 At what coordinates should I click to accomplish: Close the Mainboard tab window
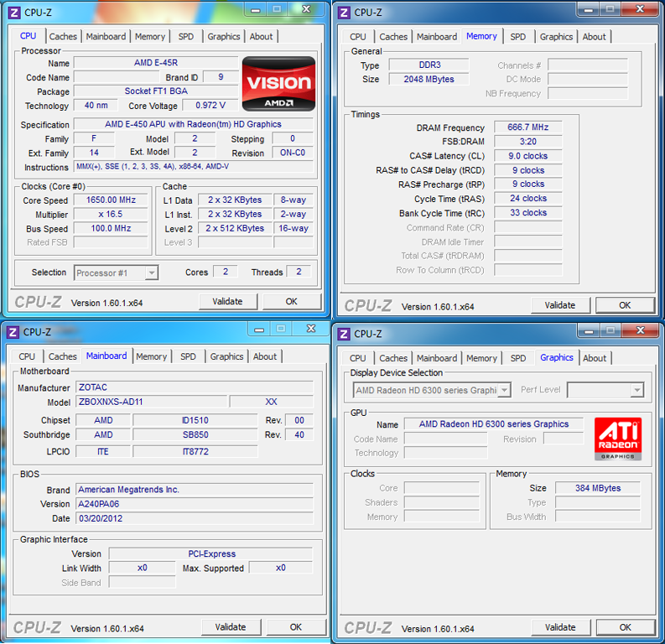[x=311, y=329]
